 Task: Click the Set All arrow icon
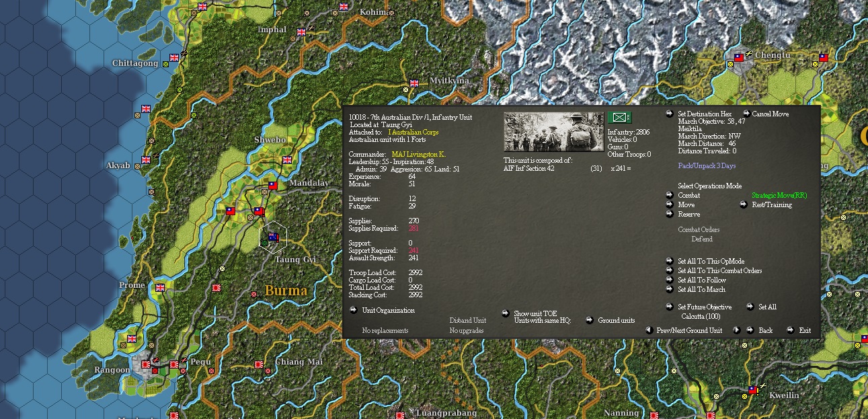coord(750,307)
